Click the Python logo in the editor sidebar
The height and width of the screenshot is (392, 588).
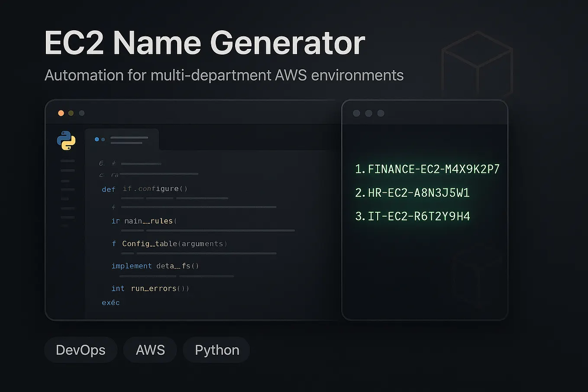(66, 140)
